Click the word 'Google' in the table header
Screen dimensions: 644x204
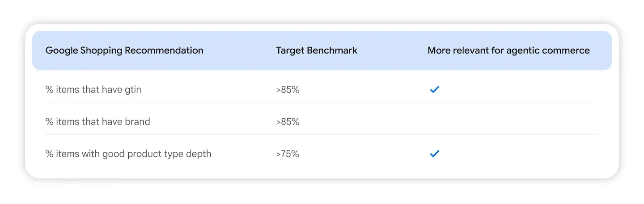tap(62, 50)
